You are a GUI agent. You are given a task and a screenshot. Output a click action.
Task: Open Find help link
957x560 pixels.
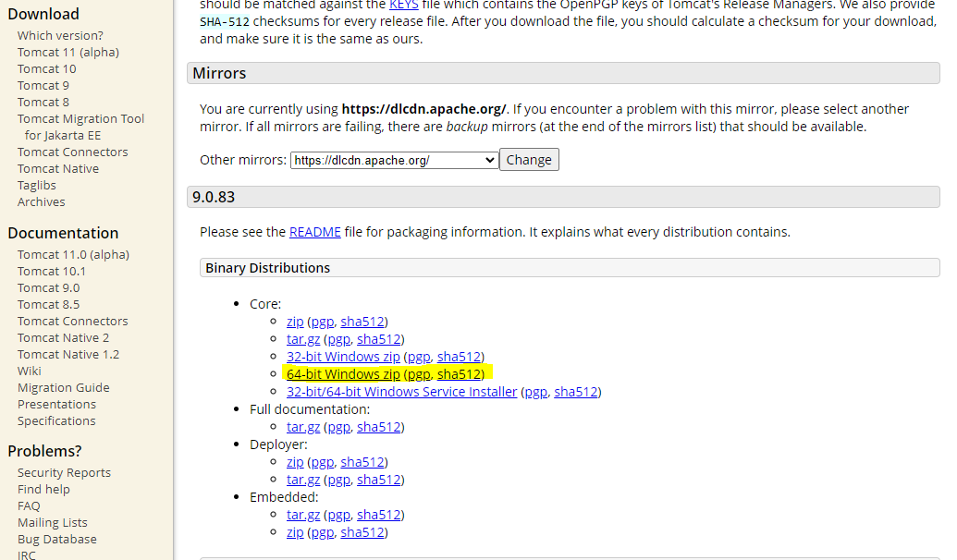click(43, 489)
